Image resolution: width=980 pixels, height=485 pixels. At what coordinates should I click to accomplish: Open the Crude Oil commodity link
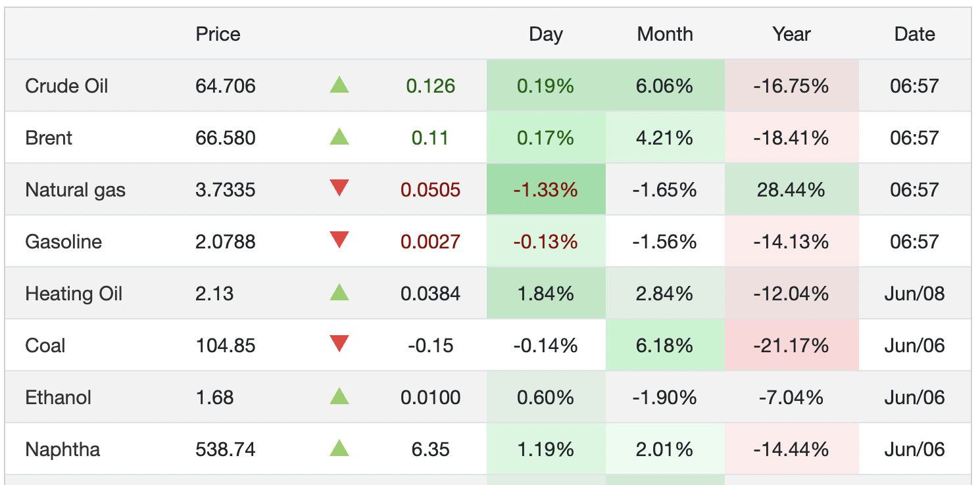pos(66,86)
